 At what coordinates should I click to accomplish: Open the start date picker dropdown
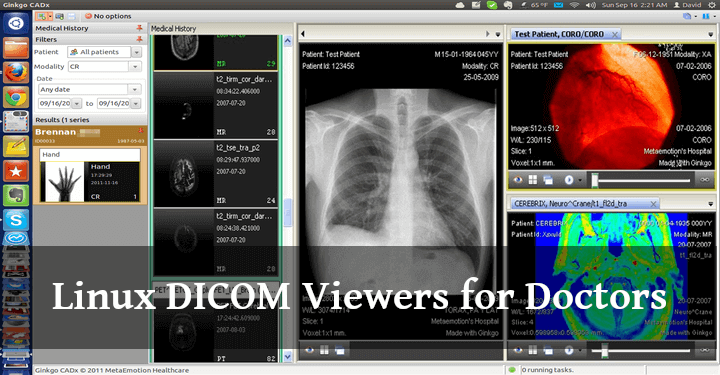tap(77, 104)
